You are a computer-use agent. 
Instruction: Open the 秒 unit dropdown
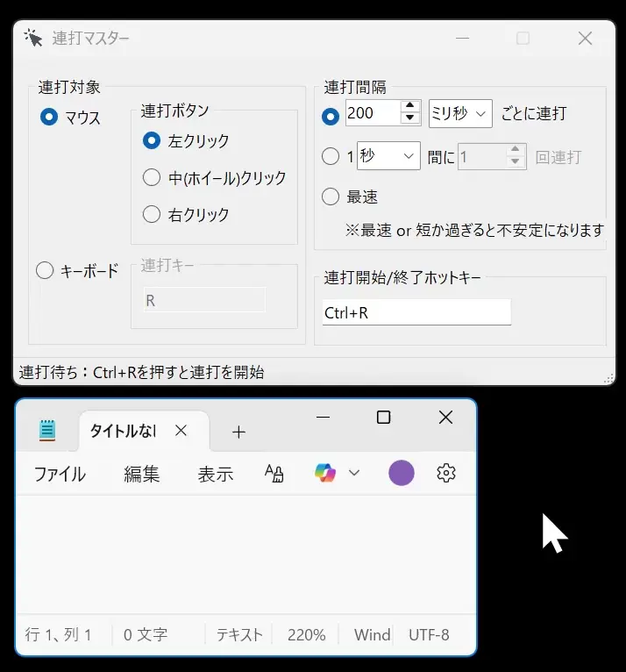point(388,155)
